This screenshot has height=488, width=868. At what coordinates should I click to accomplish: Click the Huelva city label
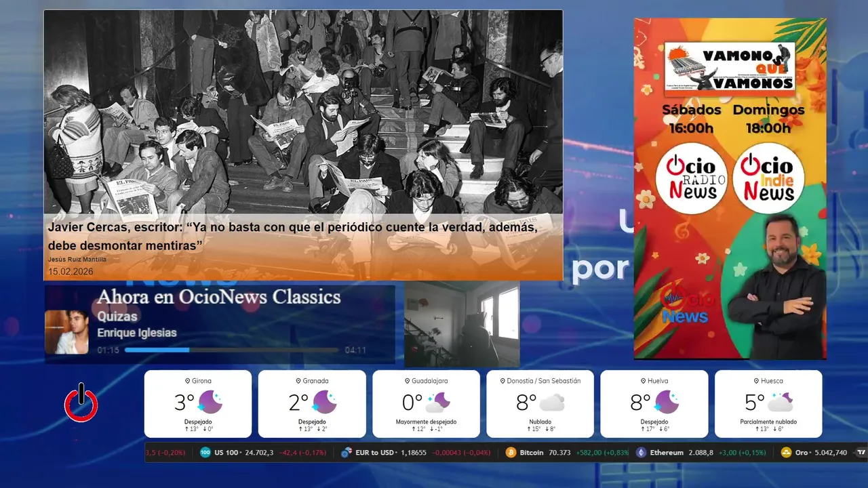pyautogui.click(x=658, y=381)
